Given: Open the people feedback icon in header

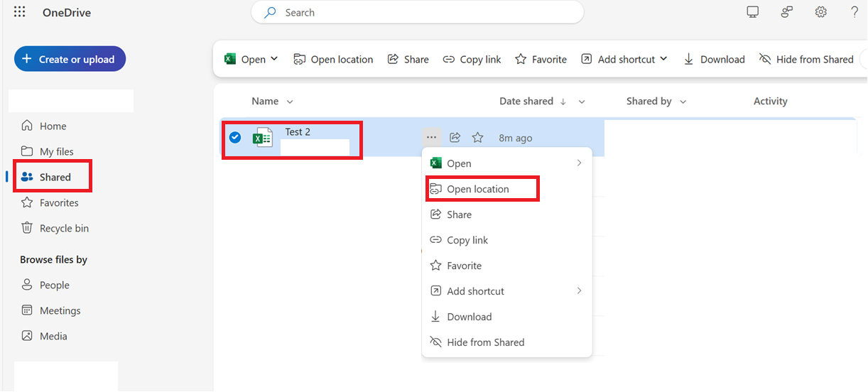Looking at the screenshot, I should coord(787,12).
